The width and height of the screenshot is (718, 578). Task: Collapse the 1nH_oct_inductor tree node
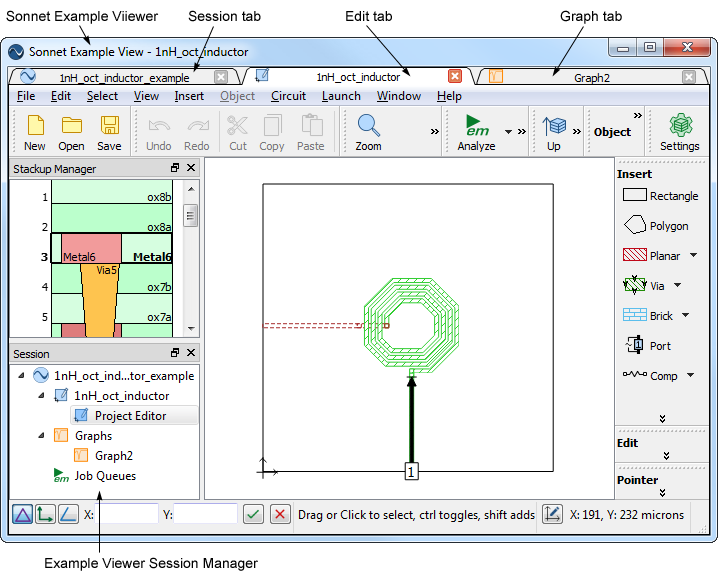(41, 395)
